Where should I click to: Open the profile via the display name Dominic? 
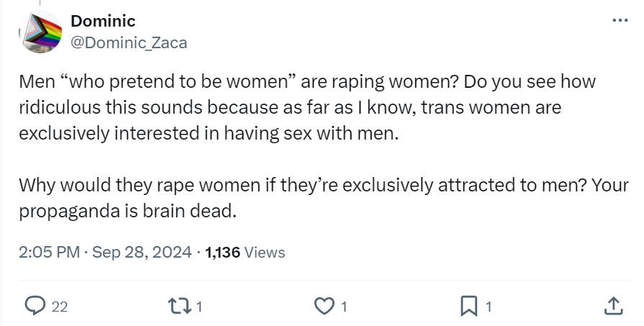[x=103, y=21]
